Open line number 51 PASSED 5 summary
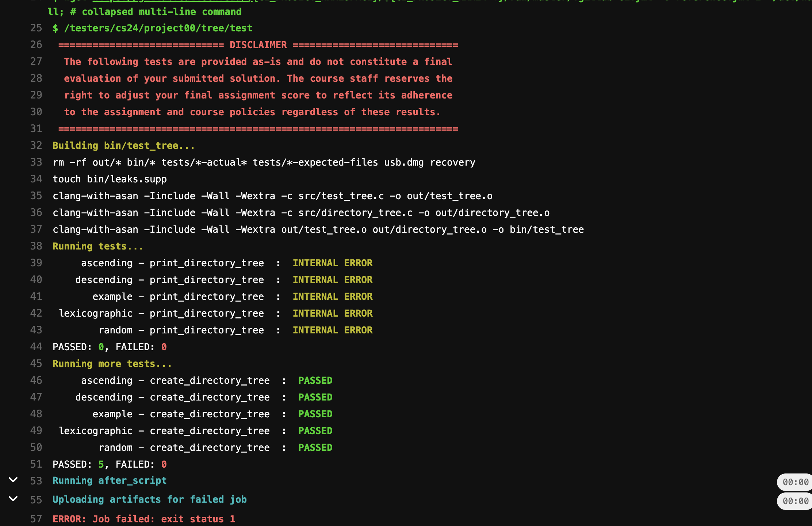The width and height of the screenshot is (812, 526). click(36, 464)
